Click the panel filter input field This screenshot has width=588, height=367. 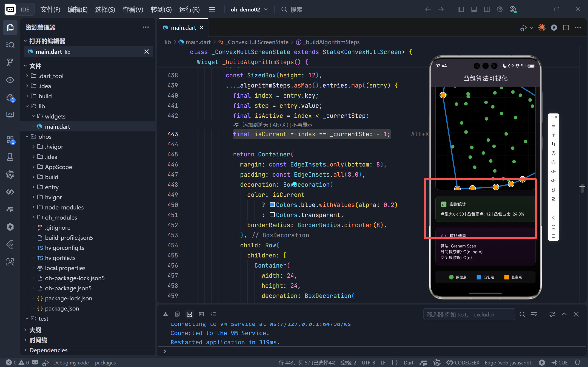pos(469,314)
